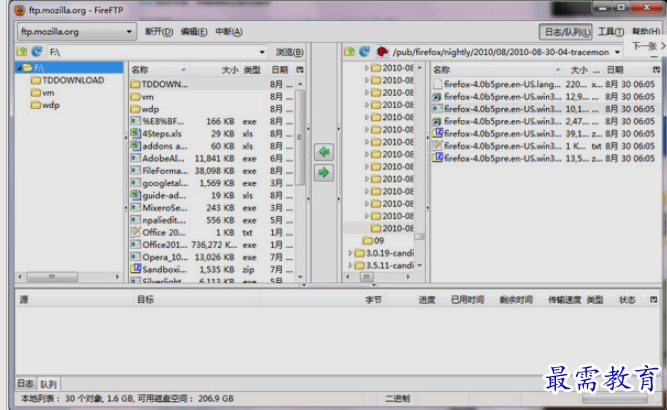Open local path F:\ dropdown arrow
The image size is (667, 410).
[262, 52]
